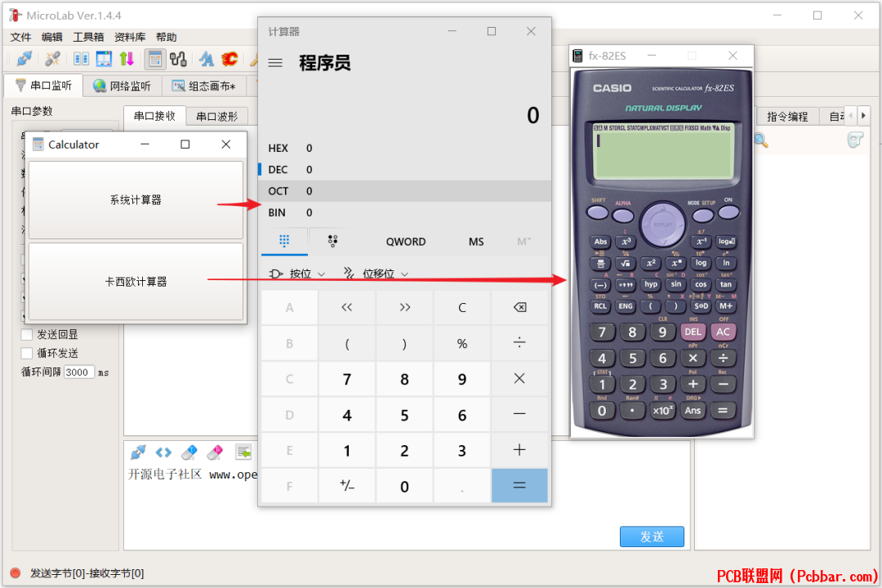Click the multiply key in 计算器
This screenshot has height=588, width=882.
click(519, 379)
